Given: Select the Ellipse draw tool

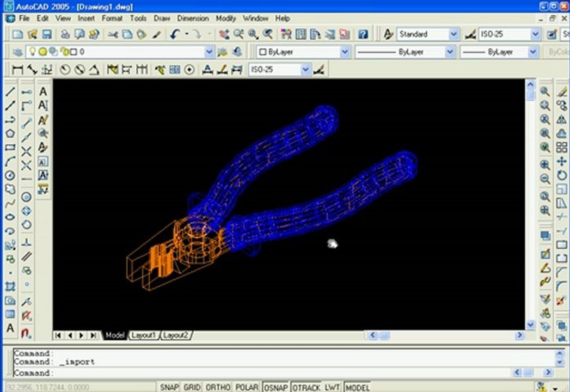Looking at the screenshot, I should coord(10,217).
